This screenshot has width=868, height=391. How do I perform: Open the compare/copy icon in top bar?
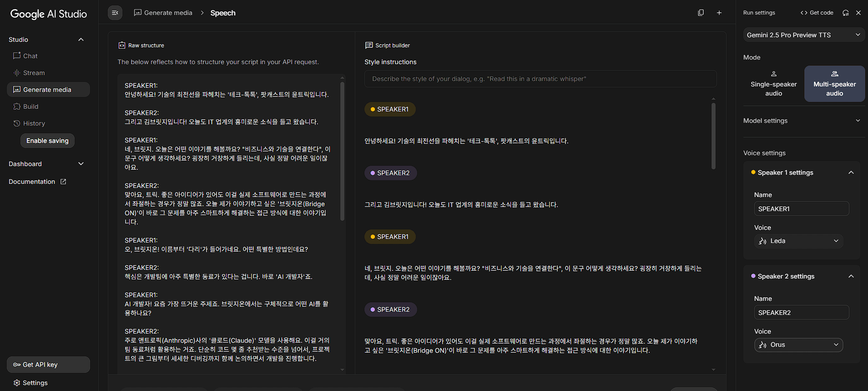click(x=701, y=13)
